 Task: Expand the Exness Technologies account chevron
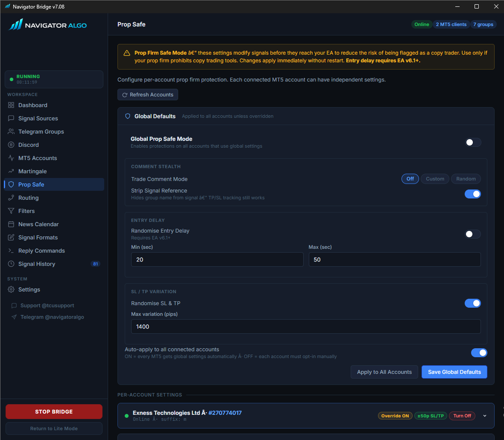tap(485, 416)
